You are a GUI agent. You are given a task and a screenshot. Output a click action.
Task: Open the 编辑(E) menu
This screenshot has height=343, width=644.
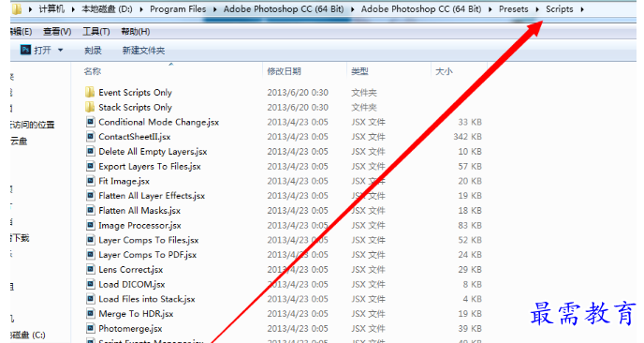(21, 32)
